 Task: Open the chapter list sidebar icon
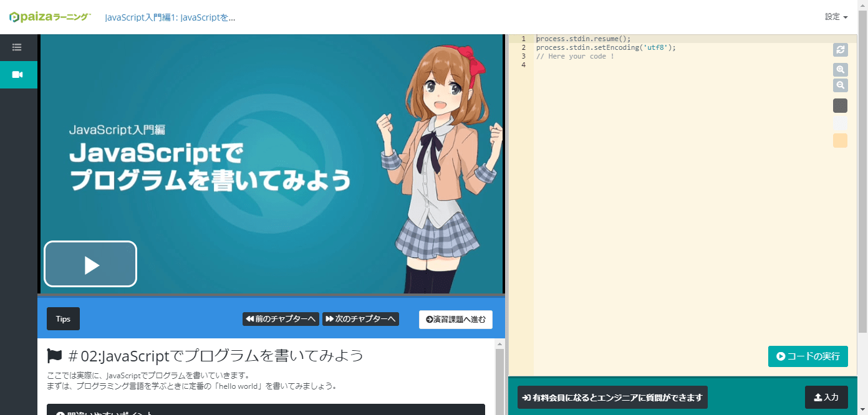point(17,47)
